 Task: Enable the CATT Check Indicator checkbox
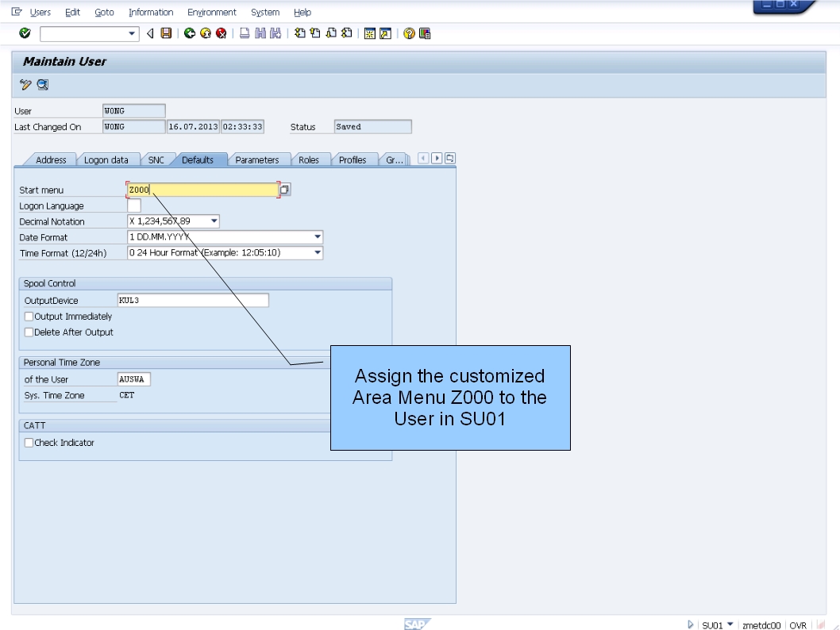pyautogui.click(x=29, y=443)
